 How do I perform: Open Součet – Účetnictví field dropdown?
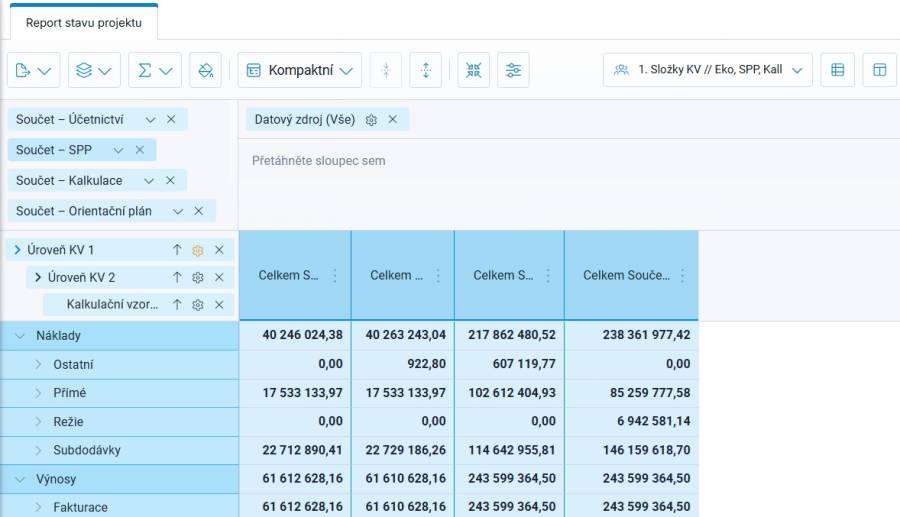(x=150, y=119)
